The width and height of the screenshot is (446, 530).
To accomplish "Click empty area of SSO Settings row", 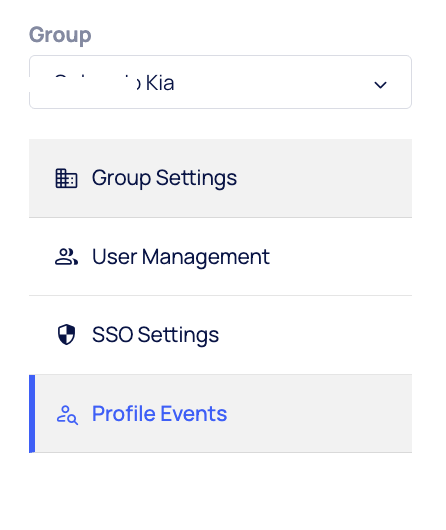I will (314, 335).
